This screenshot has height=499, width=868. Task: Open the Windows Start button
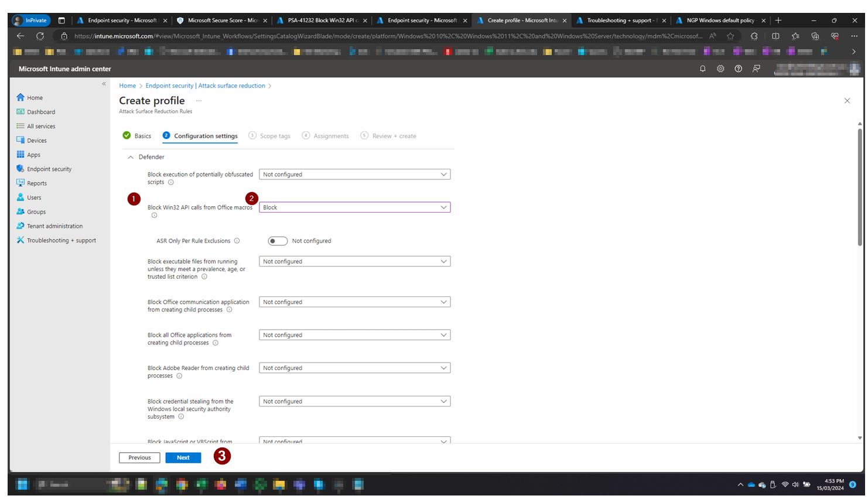click(x=22, y=484)
